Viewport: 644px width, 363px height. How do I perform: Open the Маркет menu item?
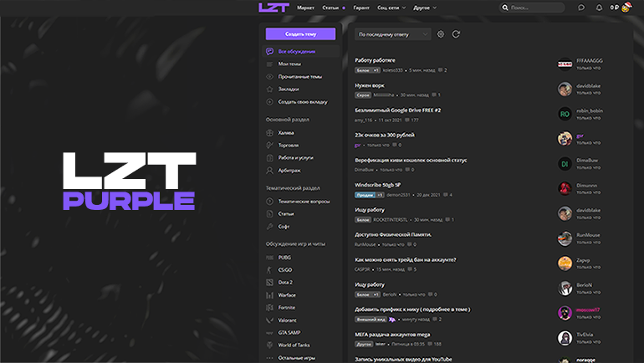click(x=305, y=8)
